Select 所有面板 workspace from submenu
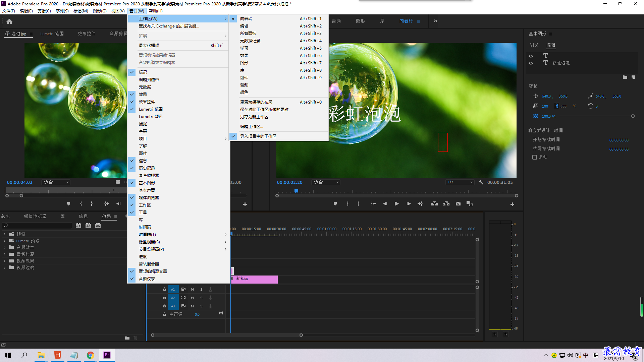644x362 pixels. [278, 33]
